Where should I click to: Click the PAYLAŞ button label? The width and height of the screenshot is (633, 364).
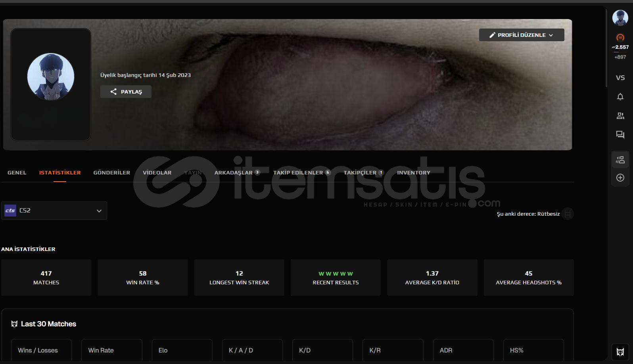pos(131,92)
